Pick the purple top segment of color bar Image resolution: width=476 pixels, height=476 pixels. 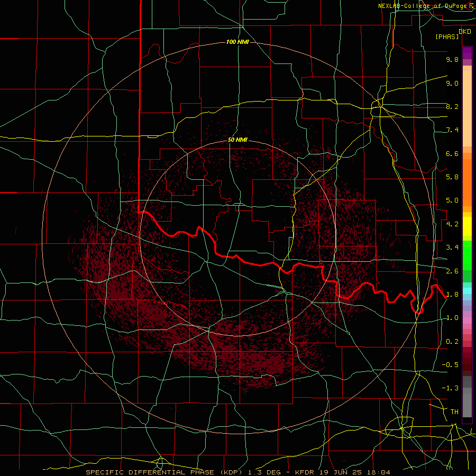[x=467, y=53]
